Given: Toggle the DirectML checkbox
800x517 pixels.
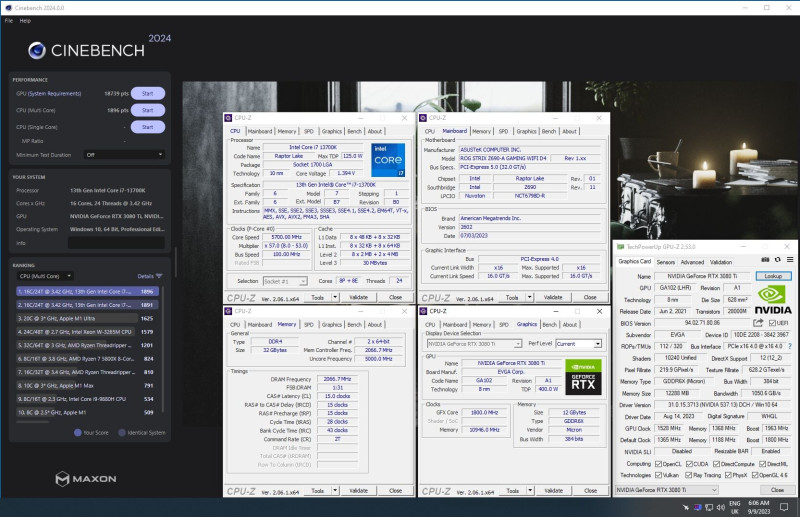Looking at the screenshot, I should [x=762, y=464].
